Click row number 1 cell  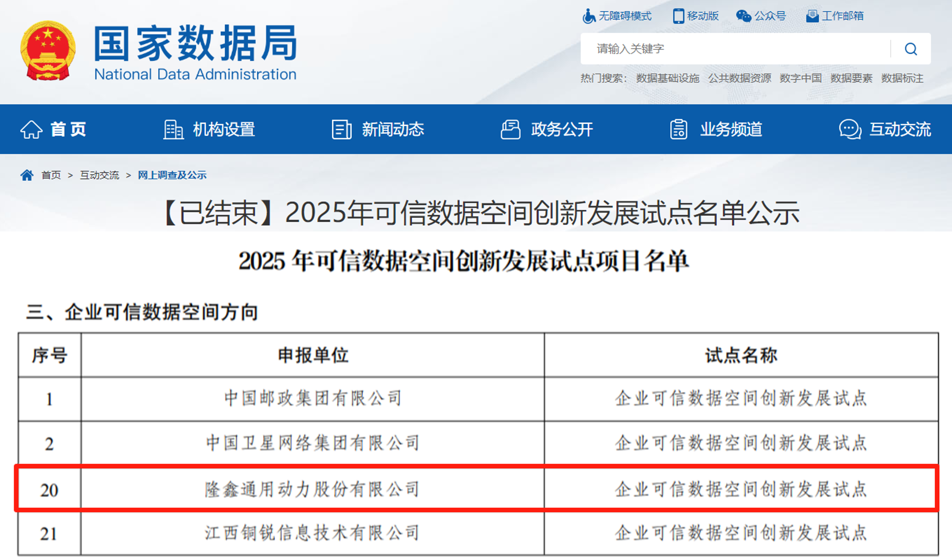pyautogui.click(x=49, y=399)
